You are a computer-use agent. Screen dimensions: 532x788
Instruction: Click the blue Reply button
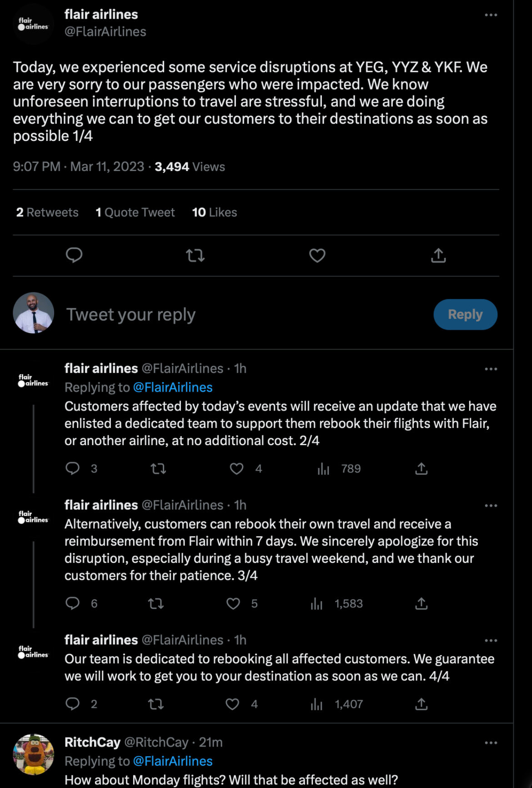point(465,314)
